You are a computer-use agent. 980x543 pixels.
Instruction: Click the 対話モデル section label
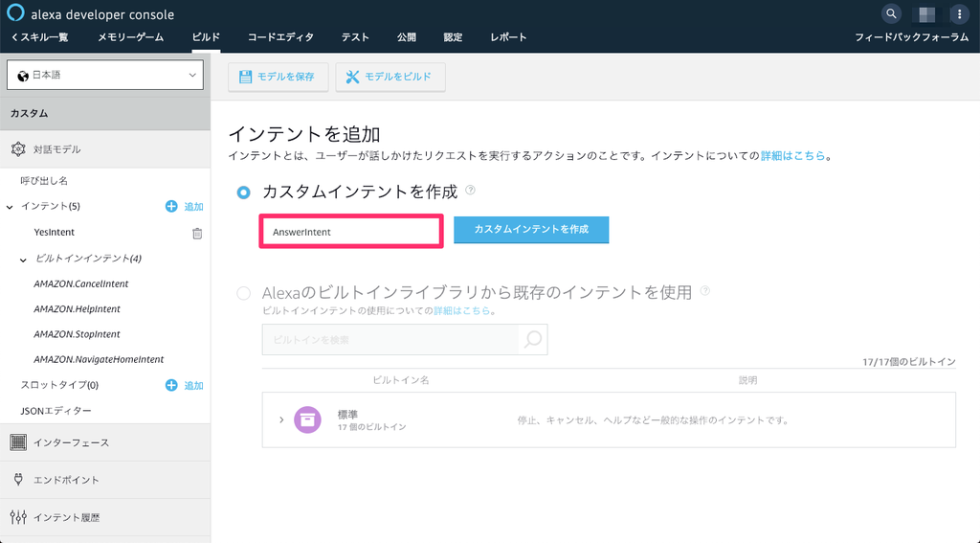click(x=56, y=149)
